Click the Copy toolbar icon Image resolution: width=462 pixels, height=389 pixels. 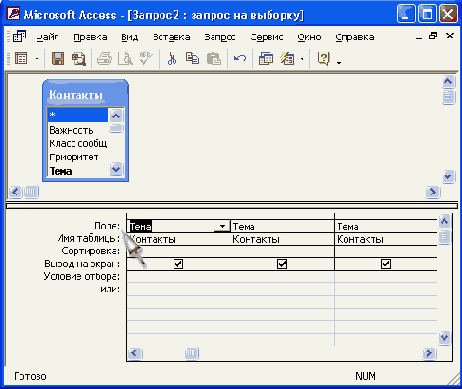click(x=192, y=59)
